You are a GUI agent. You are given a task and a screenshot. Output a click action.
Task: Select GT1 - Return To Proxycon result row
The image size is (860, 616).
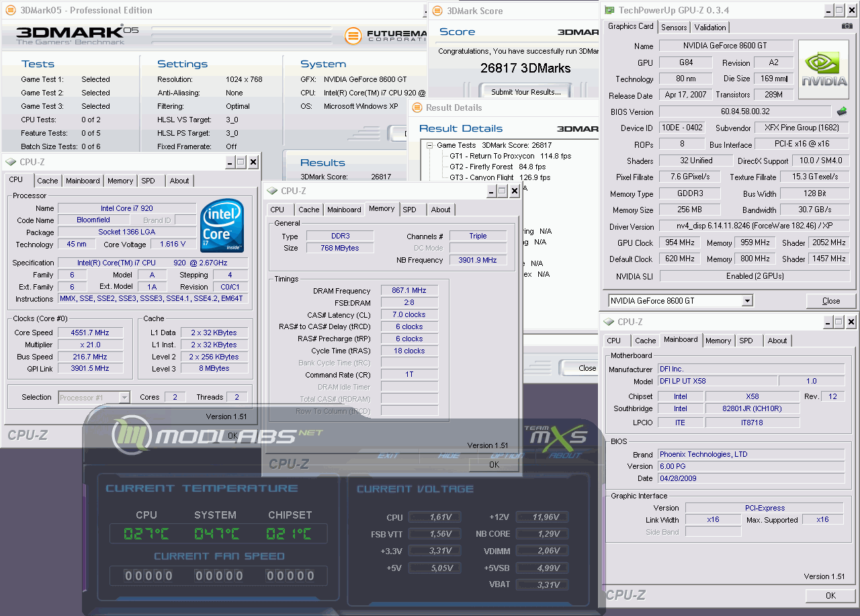click(x=510, y=156)
